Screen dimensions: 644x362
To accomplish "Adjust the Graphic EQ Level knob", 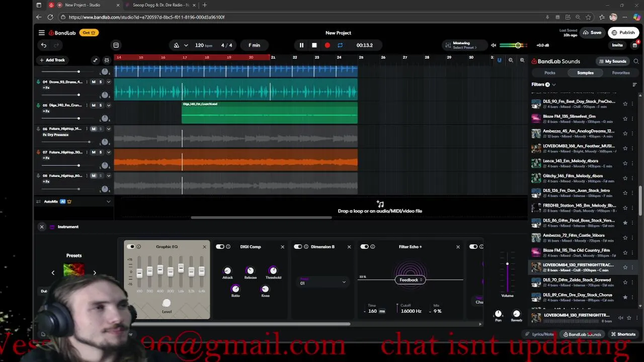I will pyautogui.click(x=167, y=303).
